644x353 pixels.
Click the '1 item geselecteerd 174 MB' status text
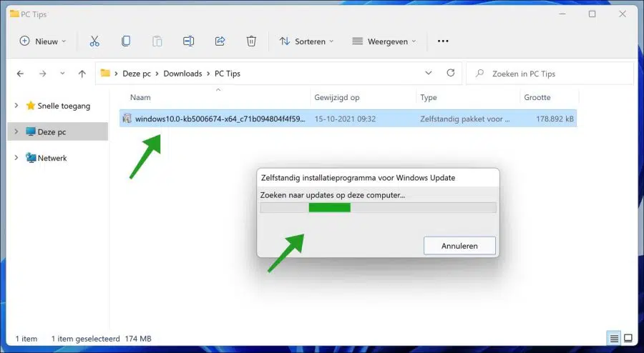pyautogui.click(x=102, y=339)
